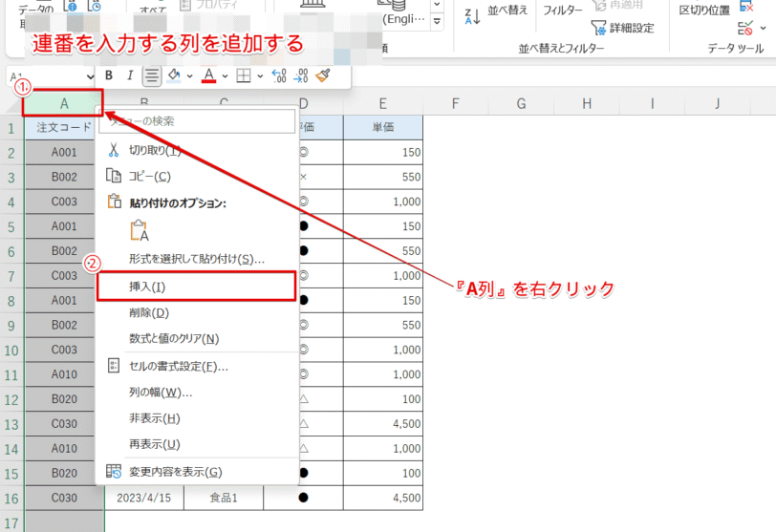Click cell A010 in row 11
The width and height of the screenshot is (776, 532).
[60, 374]
